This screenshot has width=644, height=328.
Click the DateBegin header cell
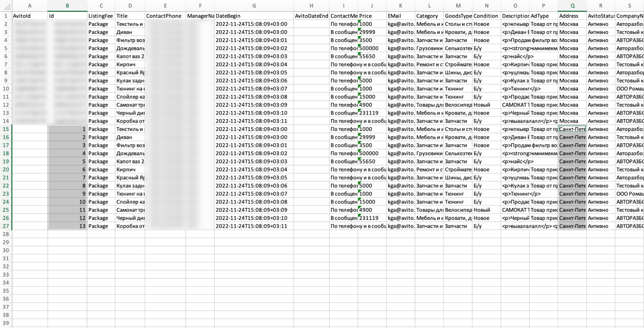(x=254, y=16)
